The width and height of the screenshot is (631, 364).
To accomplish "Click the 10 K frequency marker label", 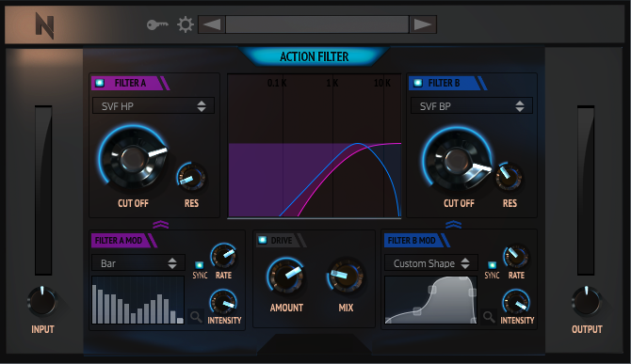I will click(382, 83).
